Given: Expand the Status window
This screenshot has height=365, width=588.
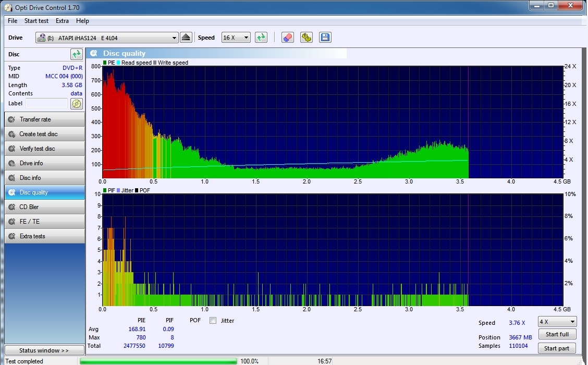Looking at the screenshot, I should [x=44, y=350].
